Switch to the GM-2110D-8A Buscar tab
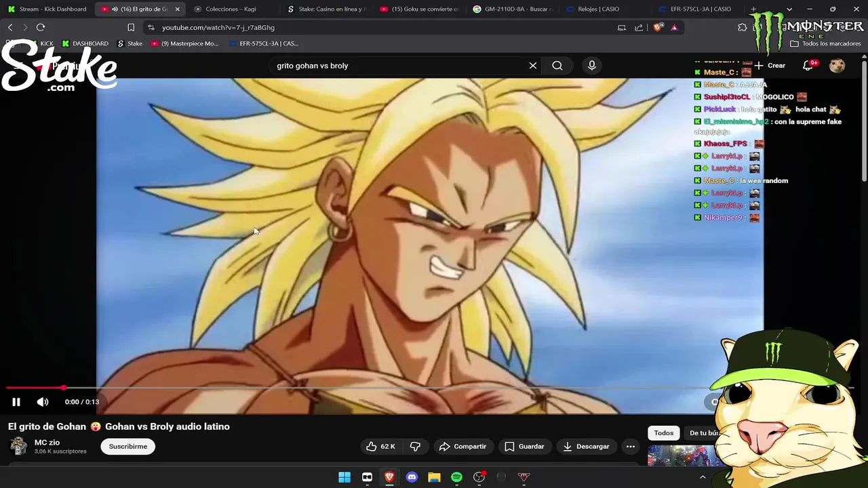The height and width of the screenshot is (488, 868). tap(513, 9)
